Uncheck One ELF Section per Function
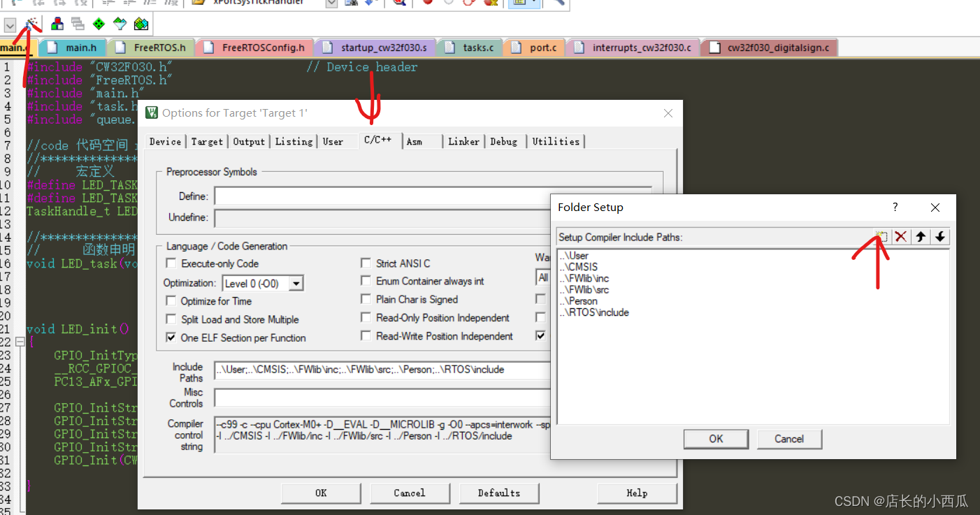This screenshot has height=515, width=980. click(171, 336)
